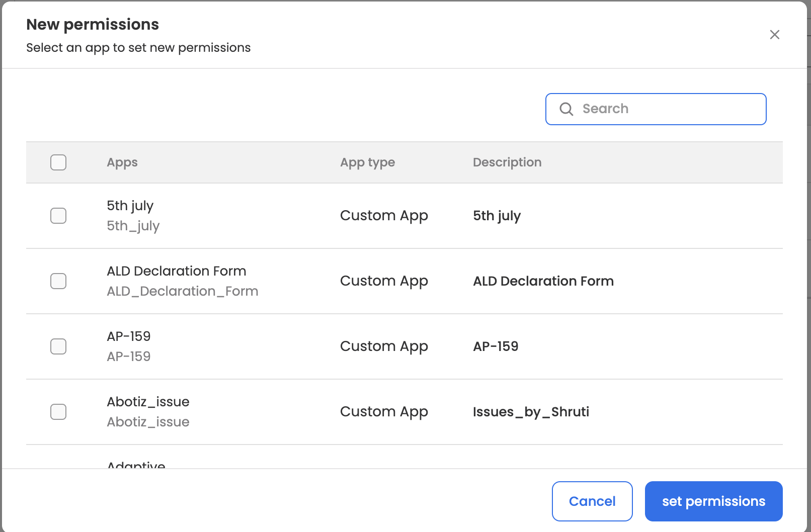Click the partially visible Adaptive row
Image resolution: width=811 pixels, height=532 pixels.
pyautogui.click(x=136, y=465)
